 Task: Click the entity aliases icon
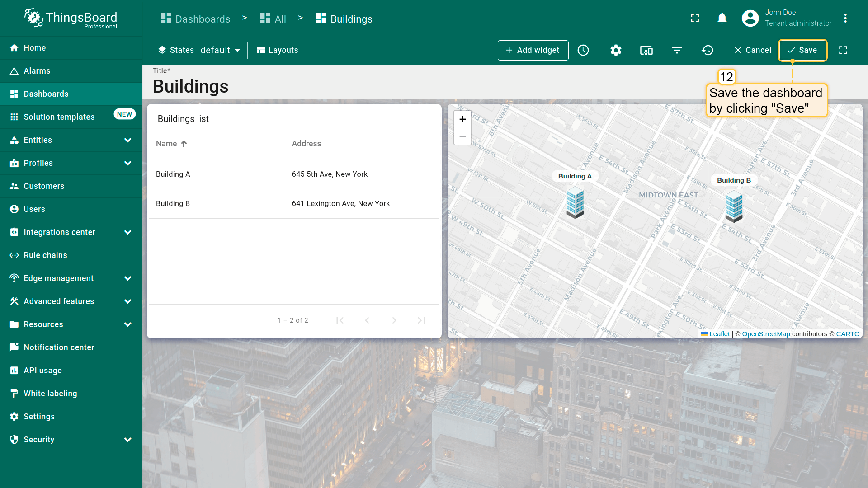[646, 50]
